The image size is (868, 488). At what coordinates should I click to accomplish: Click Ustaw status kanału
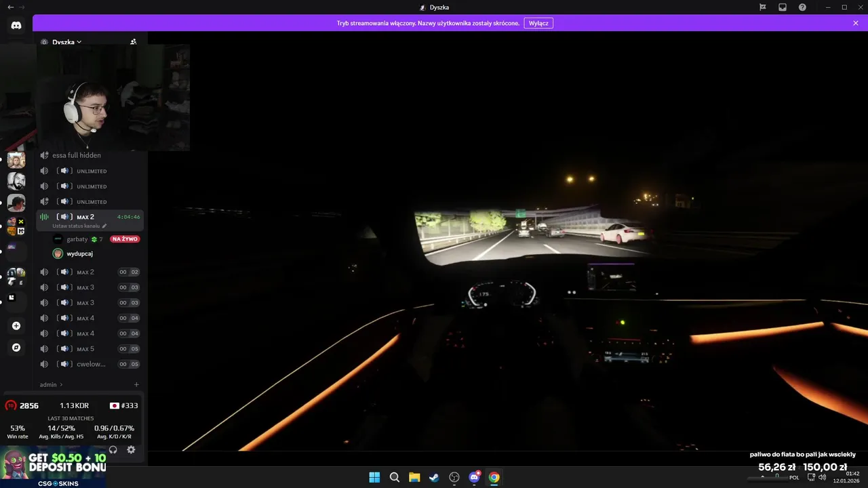[x=76, y=226]
